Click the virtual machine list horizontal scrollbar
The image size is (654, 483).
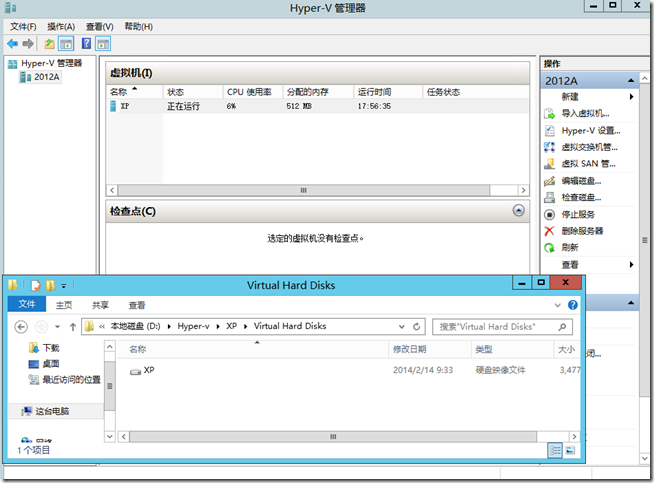[304, 190]
